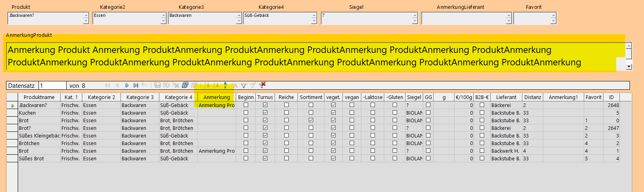Jump to the last record
The height and width of the screenshot is (192, 644).
pos(136,85)
